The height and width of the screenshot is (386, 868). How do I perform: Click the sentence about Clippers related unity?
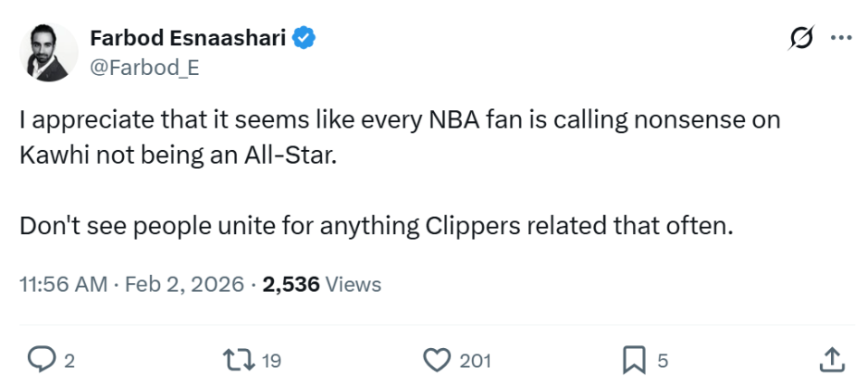(374, 225)
